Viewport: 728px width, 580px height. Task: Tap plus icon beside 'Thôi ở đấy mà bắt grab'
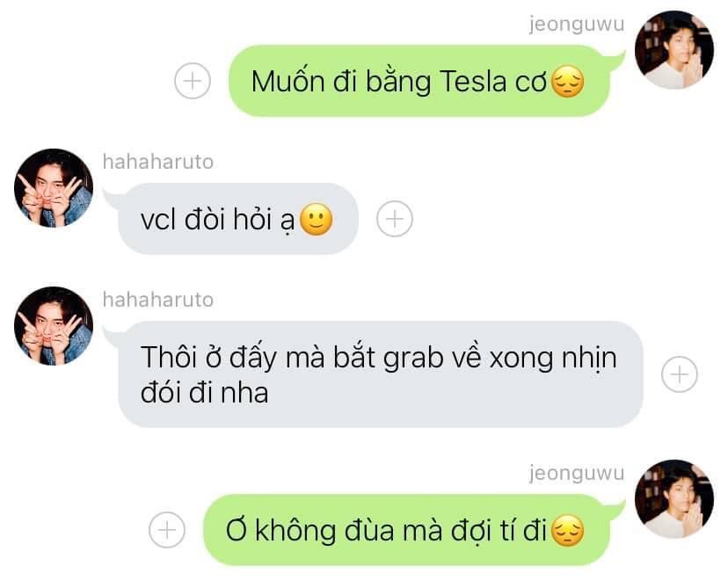pyautogui.click(x=680, y=374)
